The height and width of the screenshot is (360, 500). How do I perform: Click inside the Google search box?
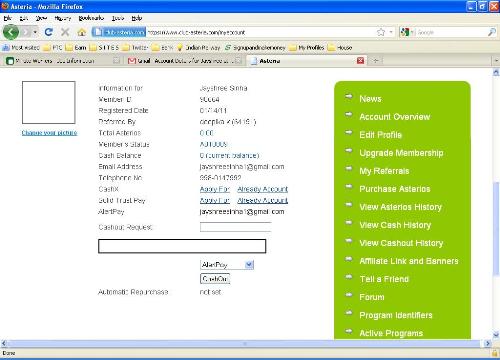tap(450, 32)
